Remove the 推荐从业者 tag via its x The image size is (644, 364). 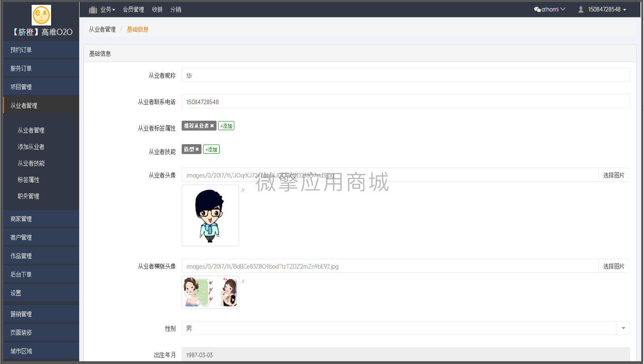click(x=212, y=126)
